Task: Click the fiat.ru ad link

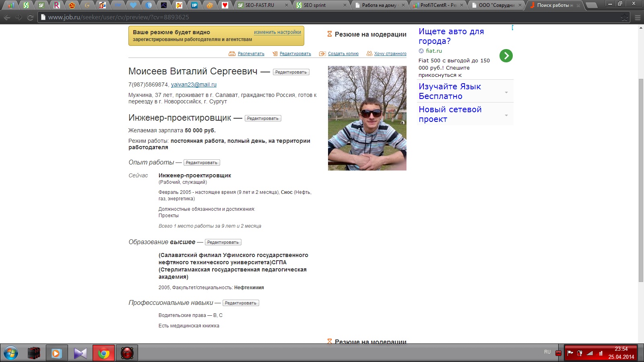Action: point(434,51)
